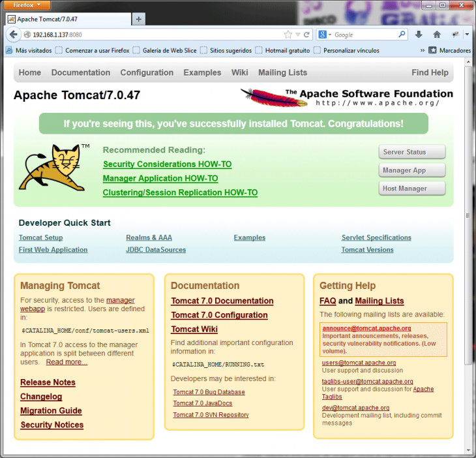Open the Find Help navigation item

click(430, 72)
